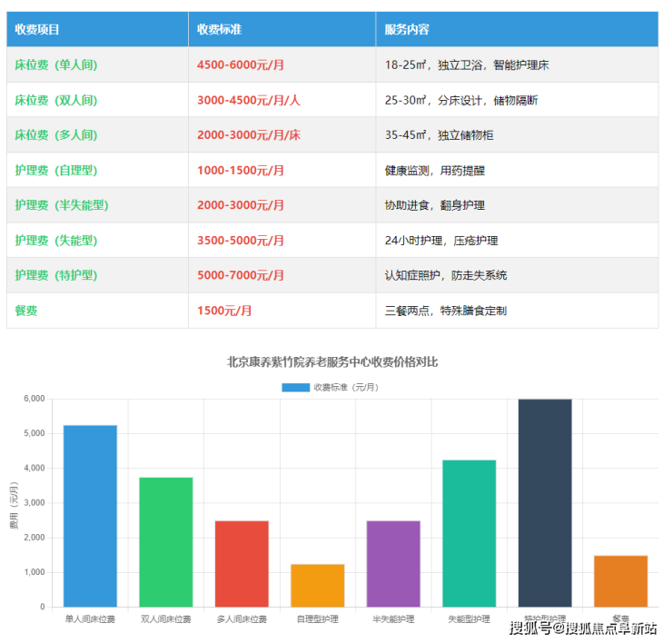Click the orange 自理型护理 bar
Viewport: 672px width, 643px height.
click(x=318, y=585)
